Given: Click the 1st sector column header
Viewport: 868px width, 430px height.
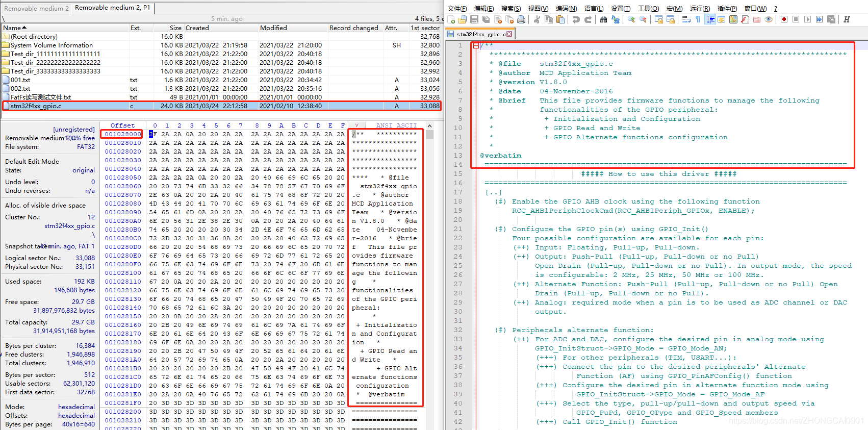Looking at the screenshot, I should tap(425, 28).
